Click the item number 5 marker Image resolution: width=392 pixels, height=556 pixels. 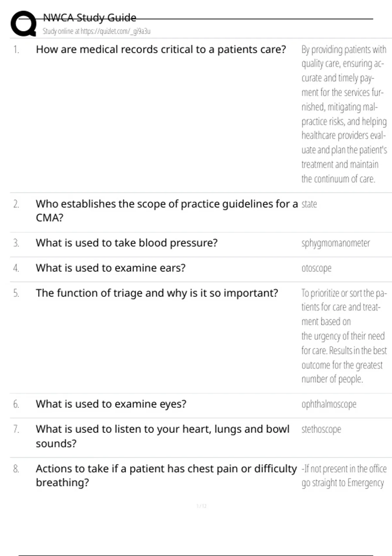(x=16, y=293)
